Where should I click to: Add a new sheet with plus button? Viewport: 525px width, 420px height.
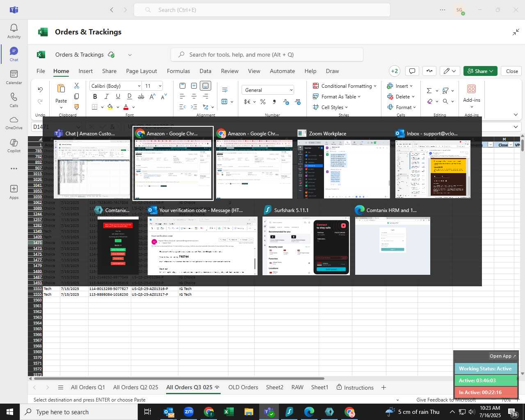coord(383,388)
